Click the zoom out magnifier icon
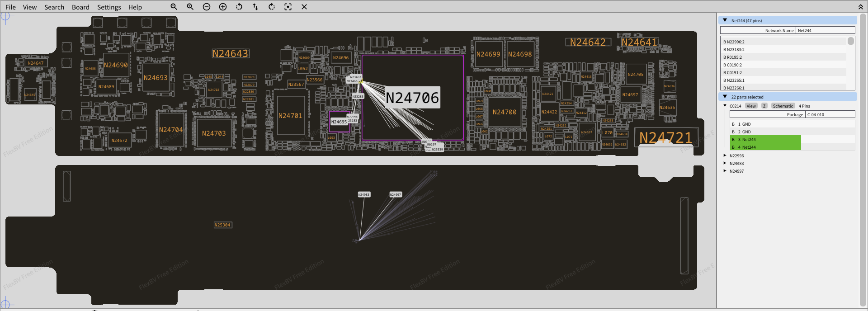Image resolution: width=868 pixels, height=311 pixels. point(174,7)
